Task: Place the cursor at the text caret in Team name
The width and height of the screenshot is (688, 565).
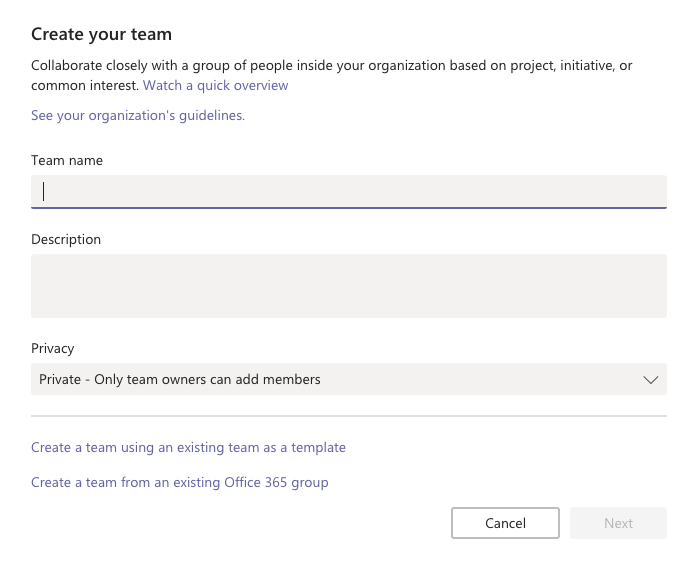Action: pyautogui.click(x=44, y=191)
